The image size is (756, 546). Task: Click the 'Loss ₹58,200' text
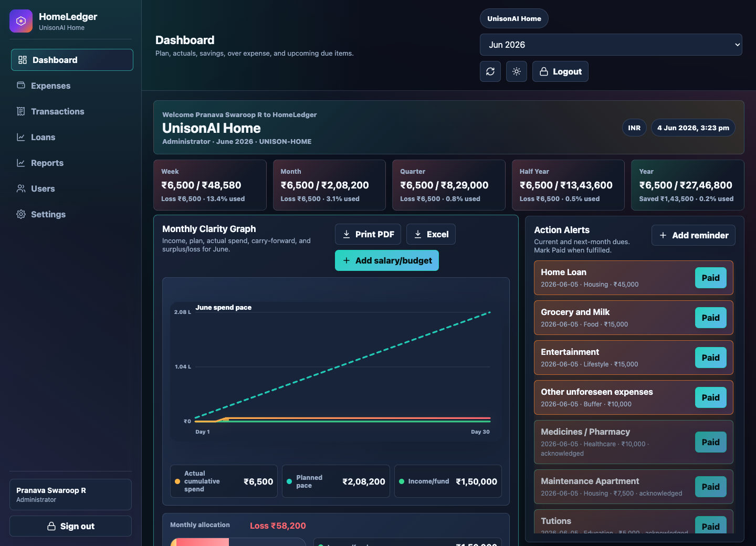point(278,526)
